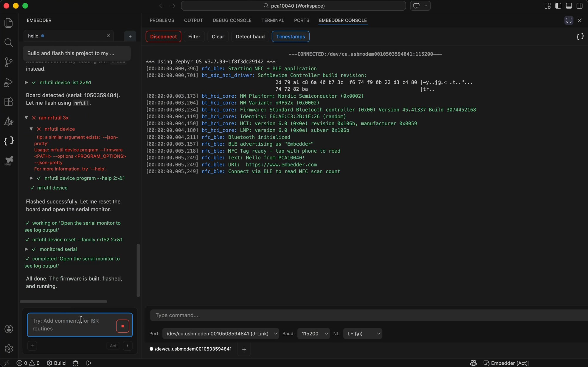
Task: Click the braces icon in console toolbar
Action: click(580, 36)
